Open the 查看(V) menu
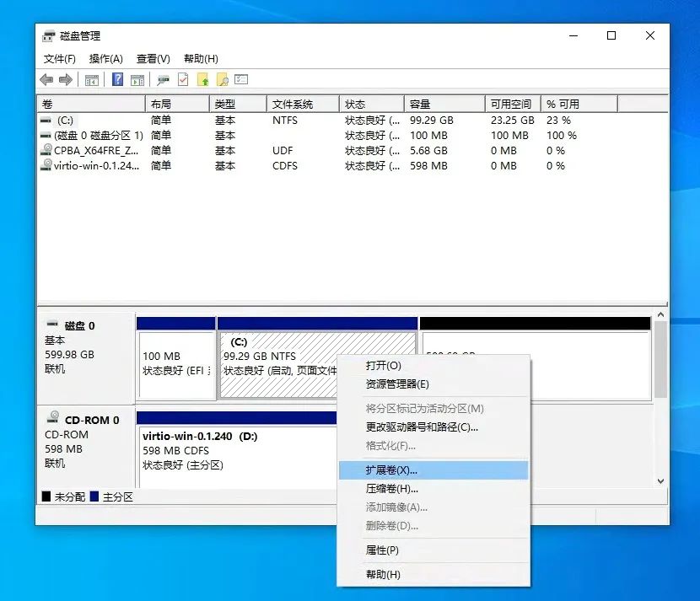This screenshot has width=700, height=601. (x=153, y=59)
